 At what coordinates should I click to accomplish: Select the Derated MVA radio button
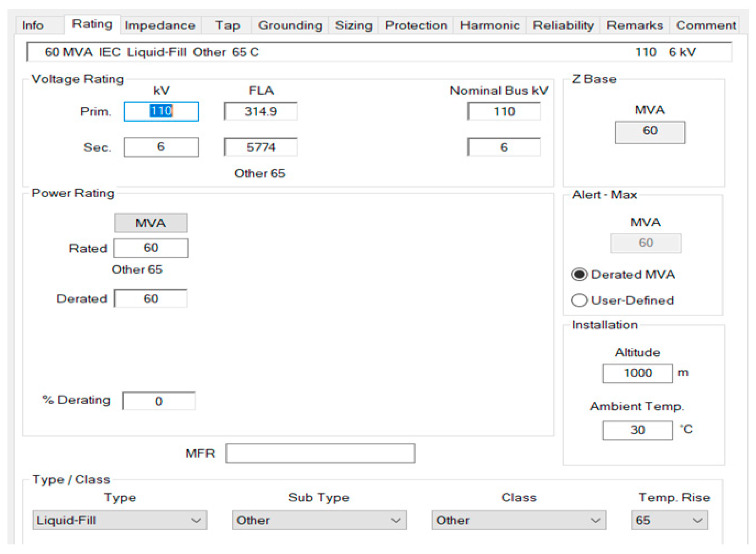pyautogui.click(x=579, y=274)
